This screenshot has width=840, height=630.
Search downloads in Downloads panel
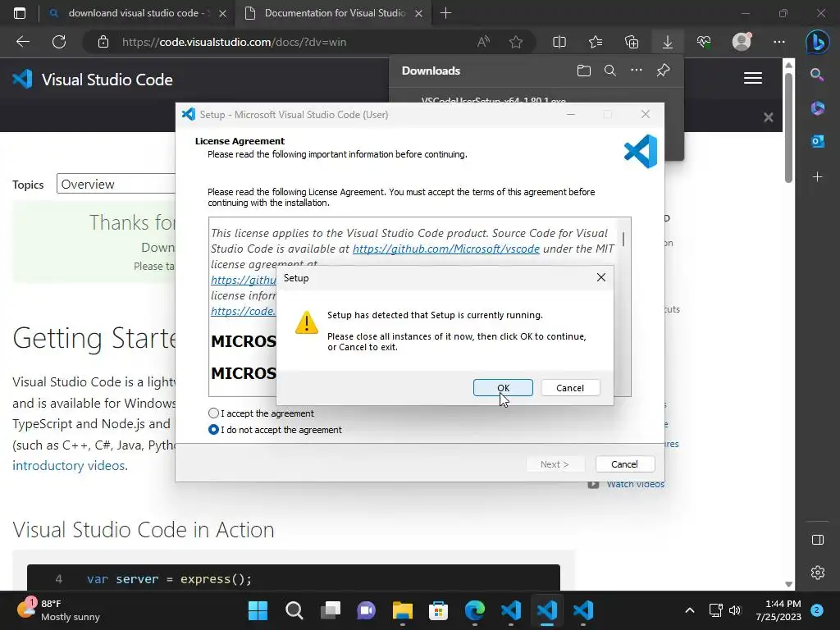pos(609,71)
